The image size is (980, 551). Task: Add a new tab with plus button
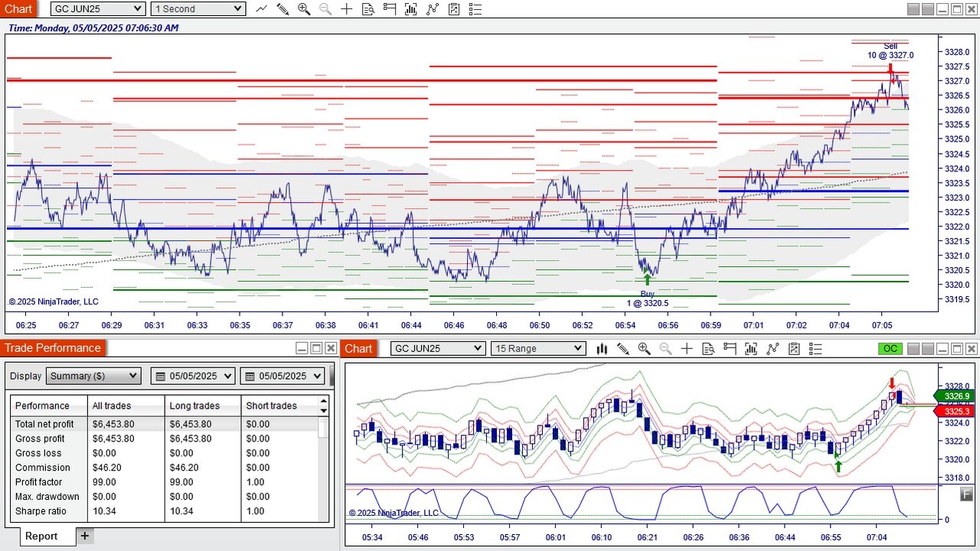pyautogui.click(x=85, y=536)
